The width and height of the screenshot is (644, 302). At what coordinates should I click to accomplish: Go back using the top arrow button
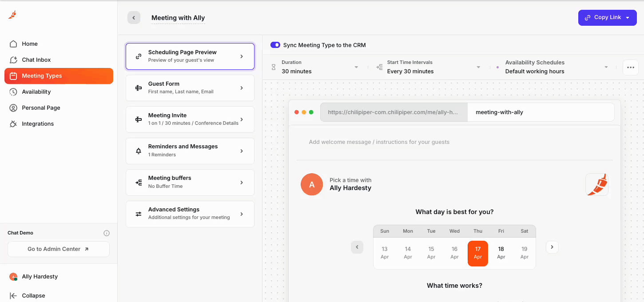(x=134, y=18)
